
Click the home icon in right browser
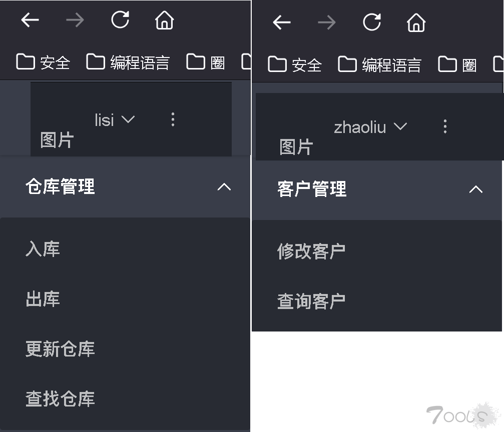point(416,22)
